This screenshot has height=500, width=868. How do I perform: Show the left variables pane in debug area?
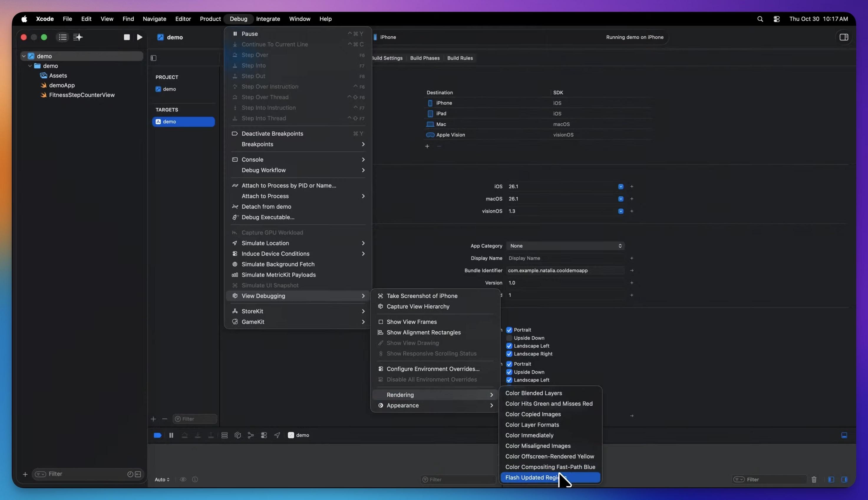(x=831, y=479)
